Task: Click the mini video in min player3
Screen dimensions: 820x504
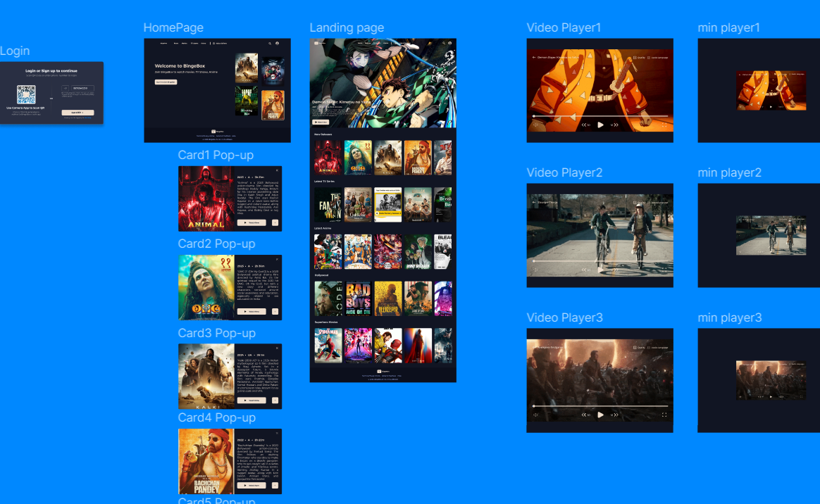Action: pos(771,380)
